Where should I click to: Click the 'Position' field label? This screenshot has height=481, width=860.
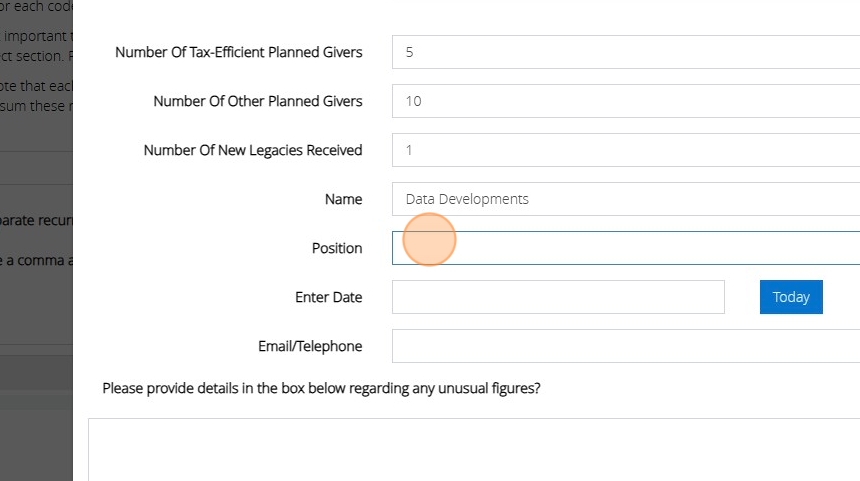337,248
